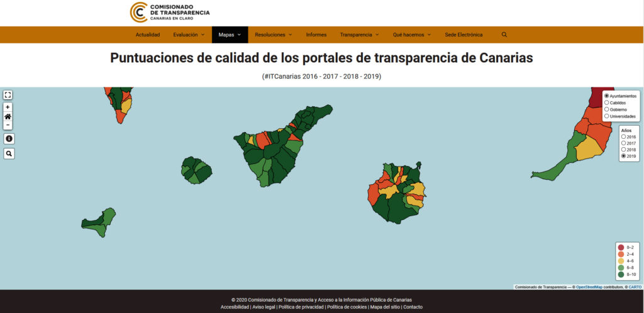Expand the Evaluación dropdown menu
The image size is (644, 313).
coord(189,35)
